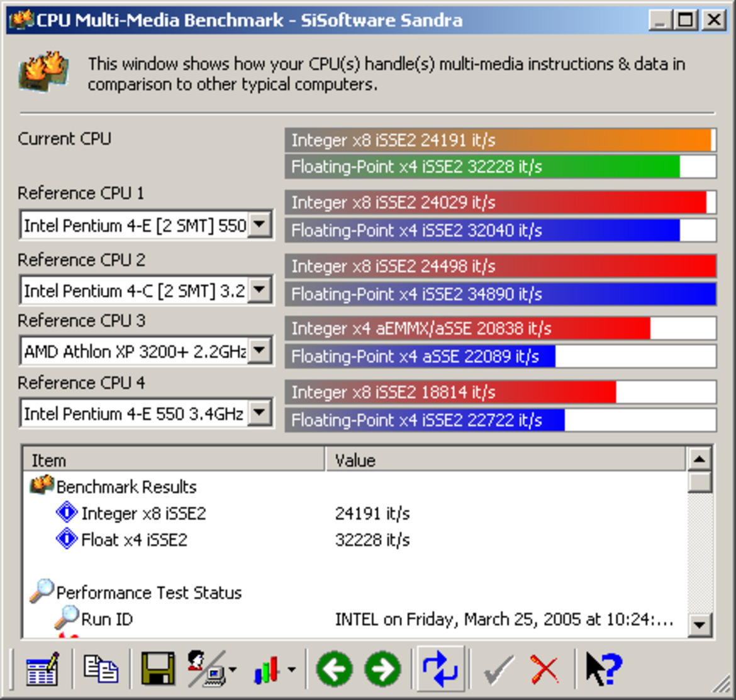The height and width of the screenshot is (700, 736).
Task: Click the Benchmark Results flame icon
Action: point(42,485)
